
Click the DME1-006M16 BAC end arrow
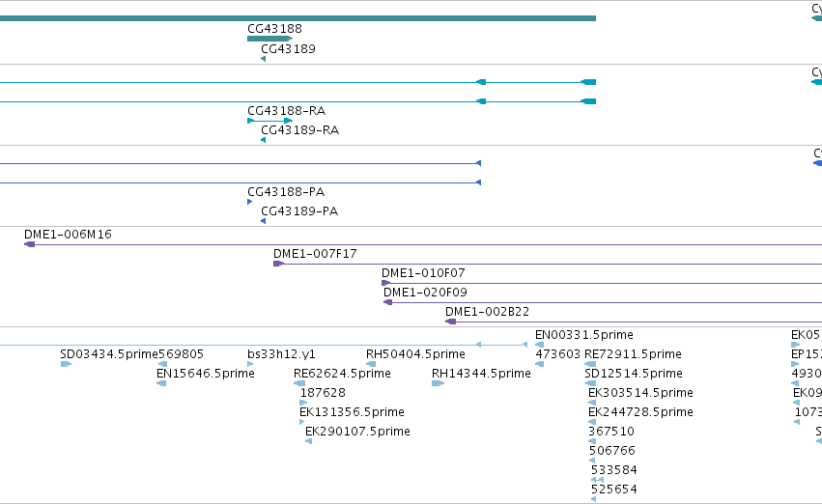29,244
